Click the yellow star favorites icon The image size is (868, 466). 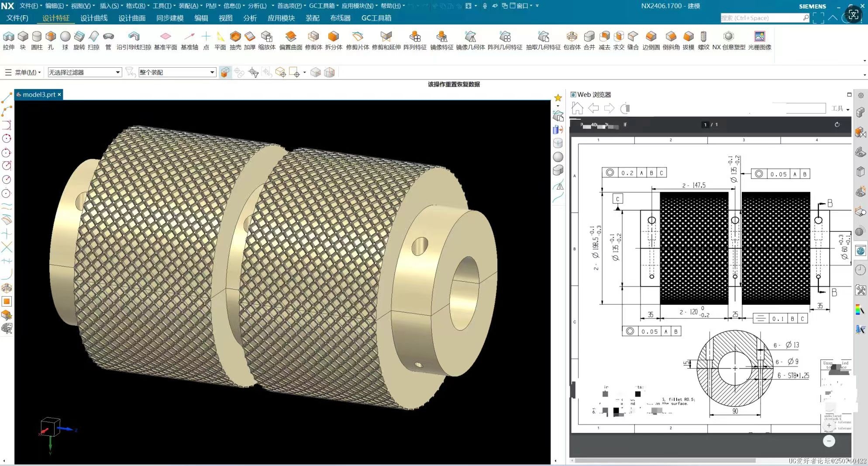click(x=558, y=98)
